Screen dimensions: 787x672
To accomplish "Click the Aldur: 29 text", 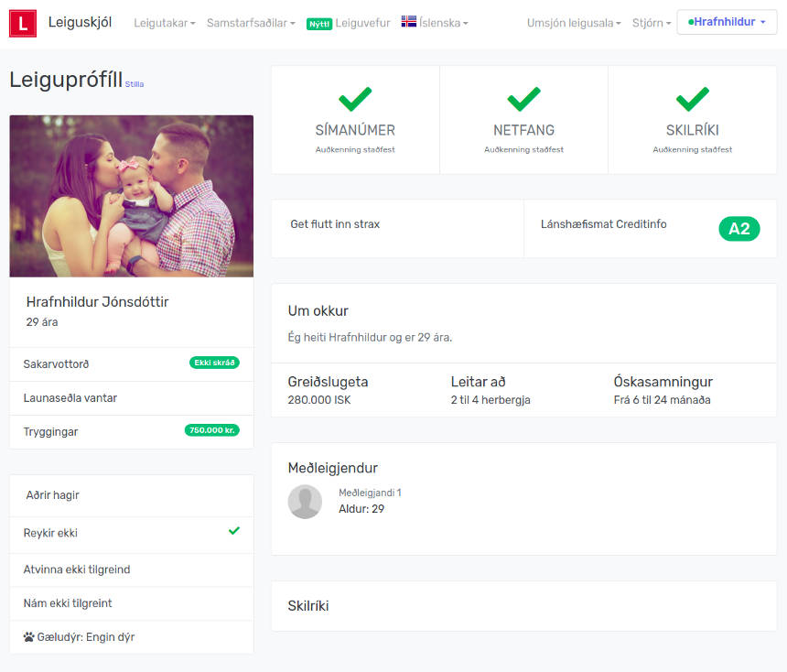I will (x=361, y=509).
